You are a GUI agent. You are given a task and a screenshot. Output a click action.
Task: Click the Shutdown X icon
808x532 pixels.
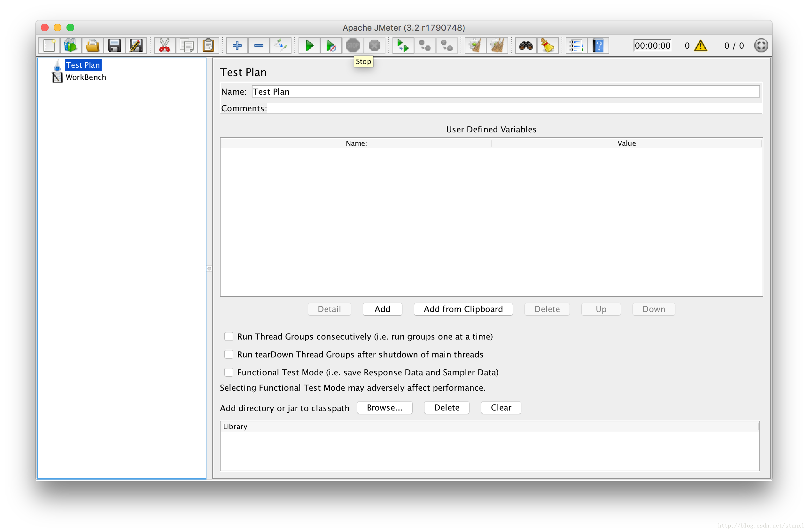coord(375,45)
